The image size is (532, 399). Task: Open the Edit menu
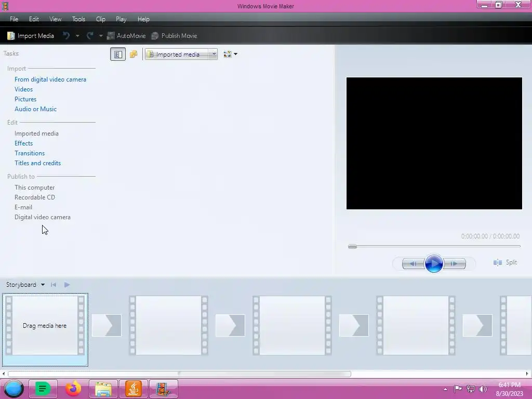click(34, 19)
